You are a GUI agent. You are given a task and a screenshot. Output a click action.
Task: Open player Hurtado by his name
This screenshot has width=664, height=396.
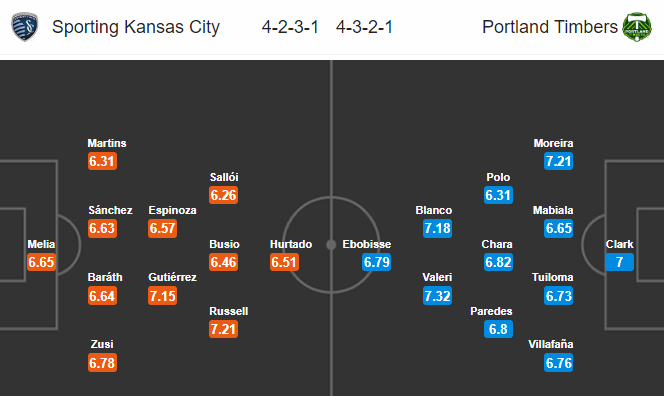coord(291,244)
